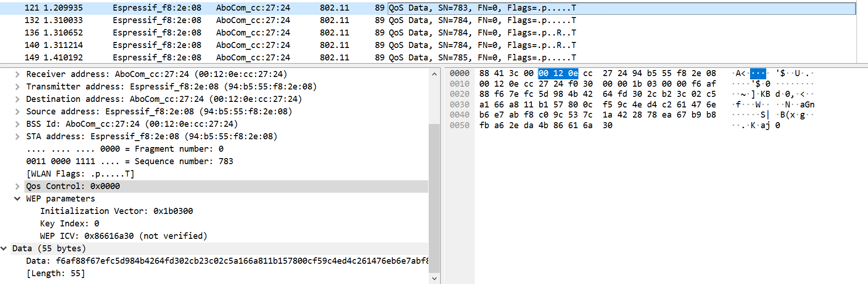
Task: Select the WEP ICV 0x86616a30 line
Action: [x=123, y=236]
